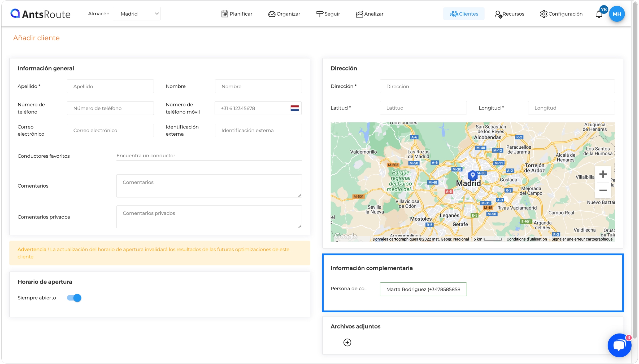Open the notifications bell
639x364 pixels.
point(599,14)
